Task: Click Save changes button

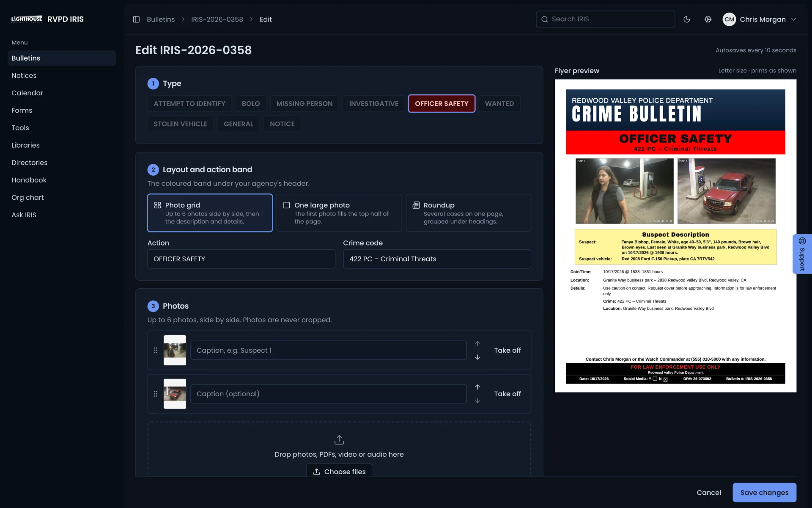Action: tap(764, 493)
